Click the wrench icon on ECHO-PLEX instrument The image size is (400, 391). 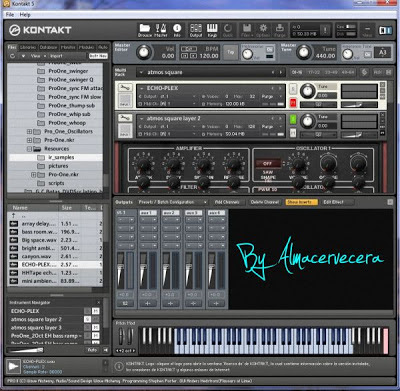coord(125,88)
